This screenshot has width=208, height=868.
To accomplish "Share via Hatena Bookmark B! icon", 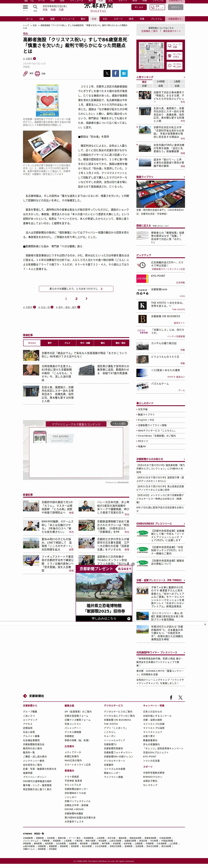I will tap(124, 73).
